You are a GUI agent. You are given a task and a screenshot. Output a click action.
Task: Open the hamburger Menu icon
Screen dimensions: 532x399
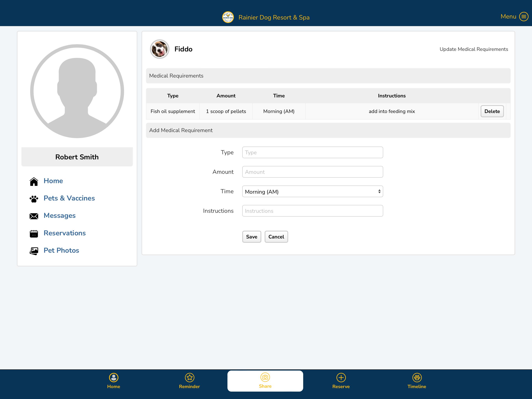click(x=524, y=17)
